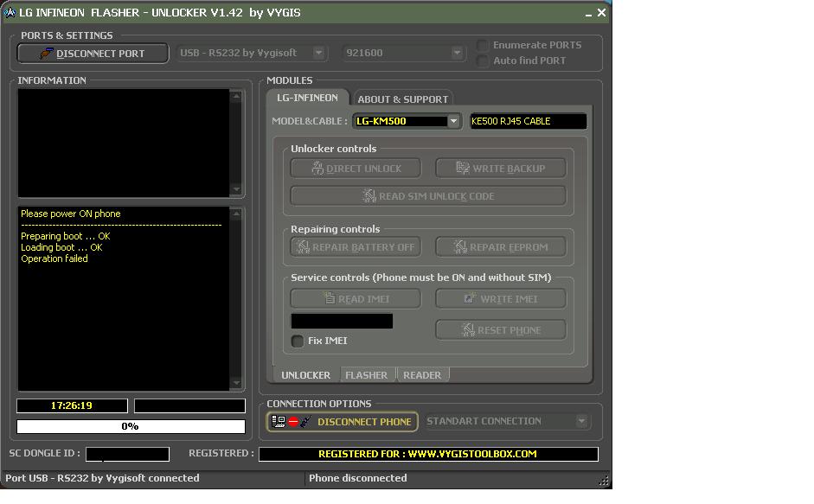The image size is (814, 504).
Task: Click the REPAIR EEPROM button label
Action: pos(509,247)
